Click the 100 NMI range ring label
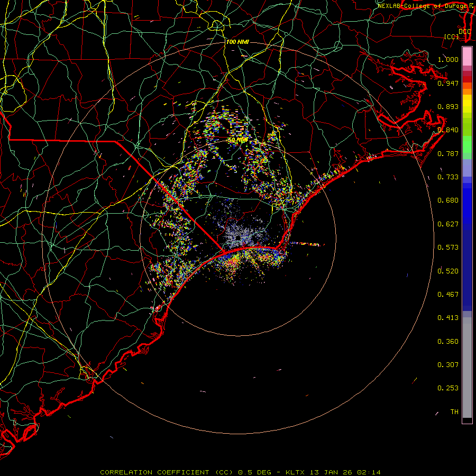 click(237, 42)
